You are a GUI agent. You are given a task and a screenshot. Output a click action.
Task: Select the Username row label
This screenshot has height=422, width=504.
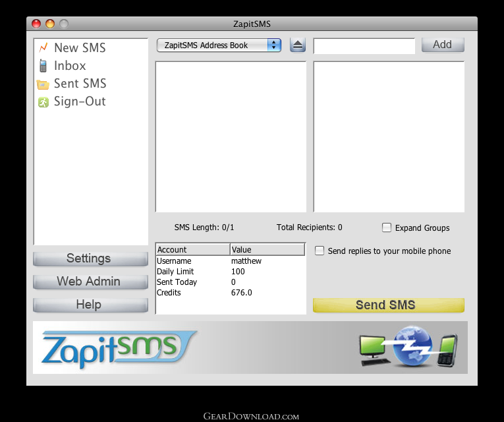174,261
